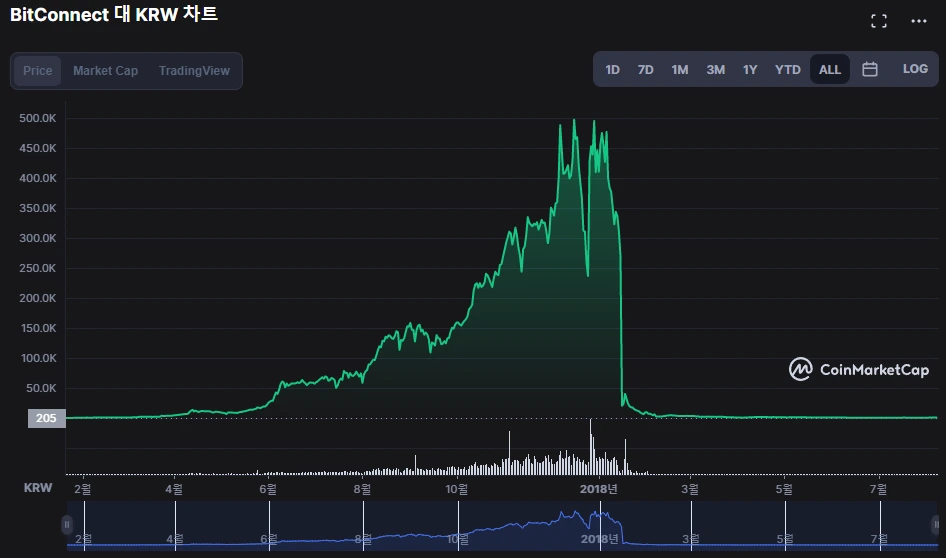This screenshot has height=558, width=946.
Task: Click the 500.0K y-axis label
Action: point(37,118)
